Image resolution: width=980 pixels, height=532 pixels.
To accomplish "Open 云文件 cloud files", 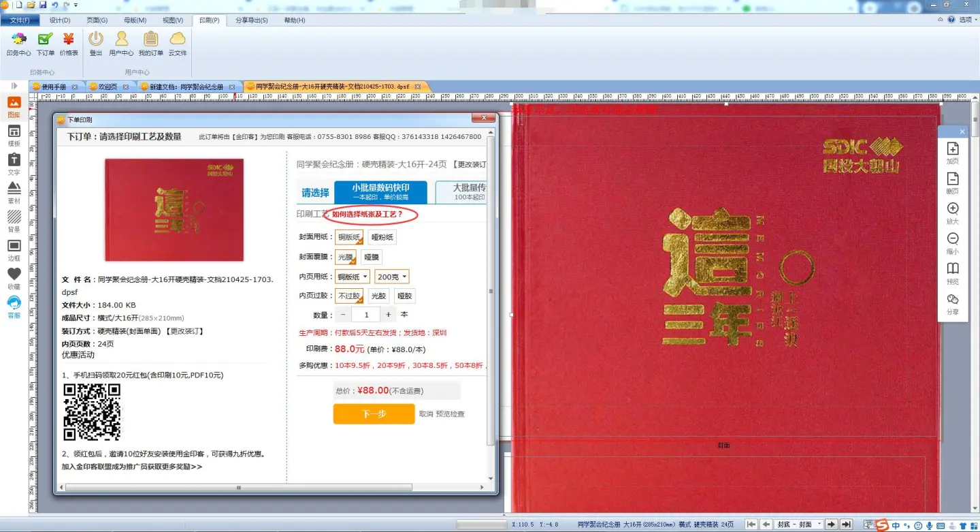I will pos(178,44).
